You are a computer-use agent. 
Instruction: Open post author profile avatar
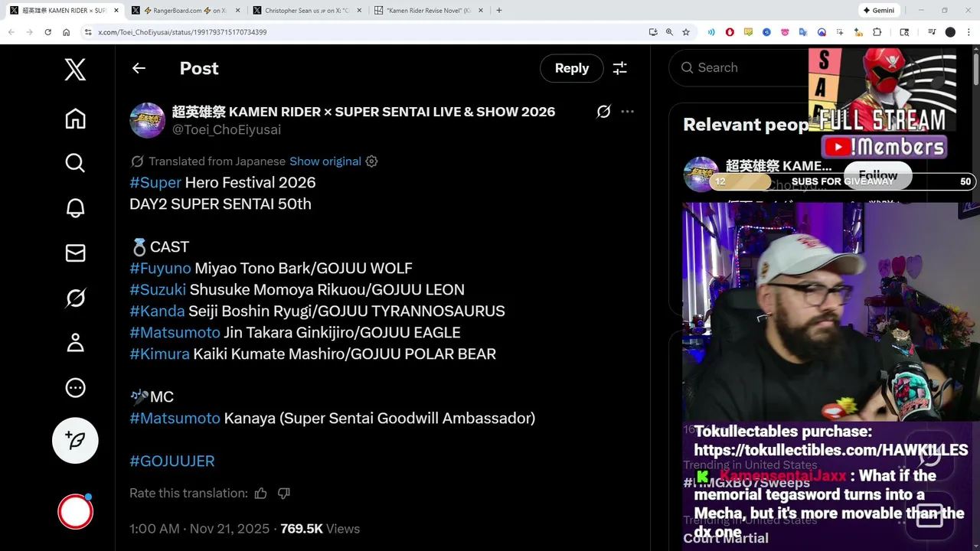click(147, 120)
